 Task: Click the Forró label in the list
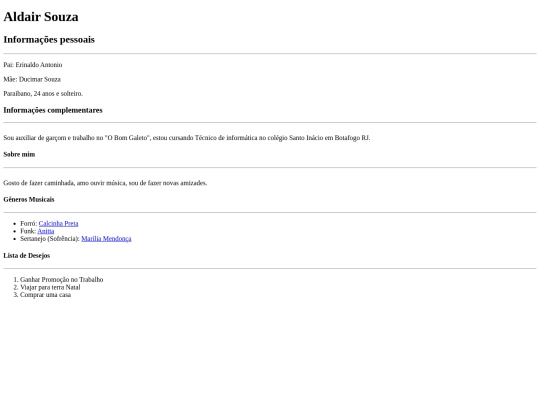coord(29,224)
